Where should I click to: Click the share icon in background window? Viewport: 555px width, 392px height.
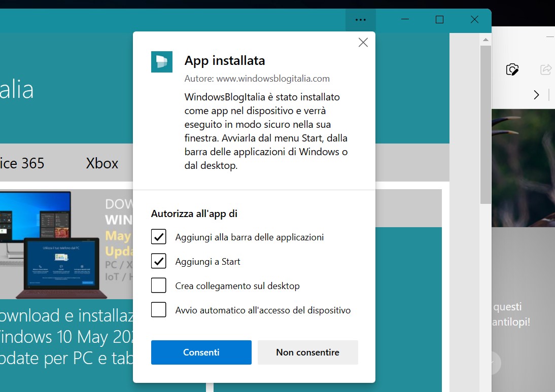[546, 69]
